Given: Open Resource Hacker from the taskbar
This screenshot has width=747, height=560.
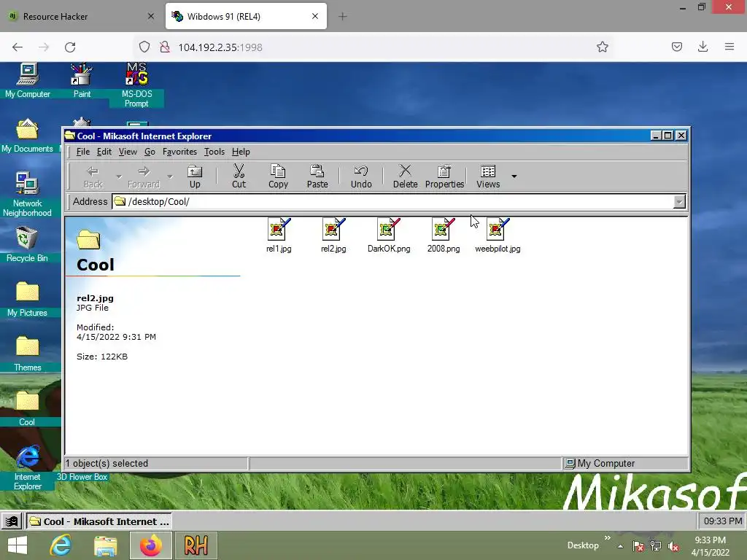Looking at the screenshot, I should pyautogui.click(x=196, y=545).
